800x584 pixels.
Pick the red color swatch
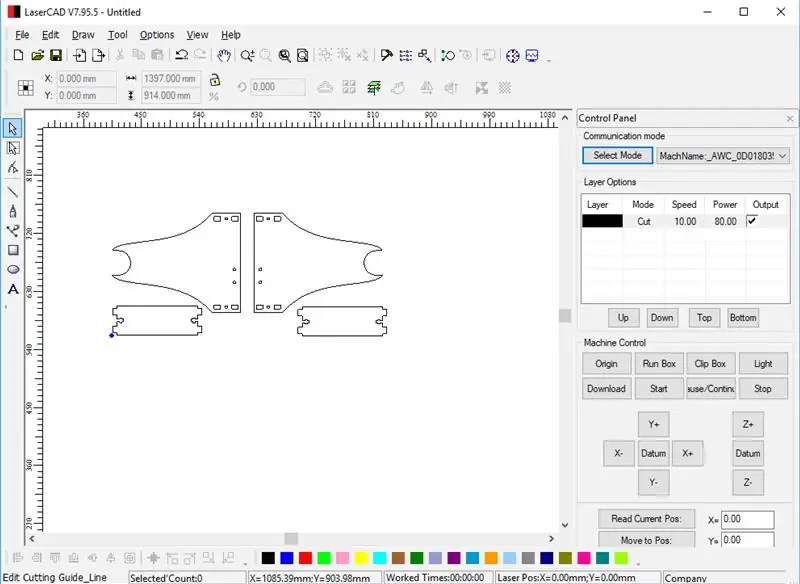coord(305,558)
